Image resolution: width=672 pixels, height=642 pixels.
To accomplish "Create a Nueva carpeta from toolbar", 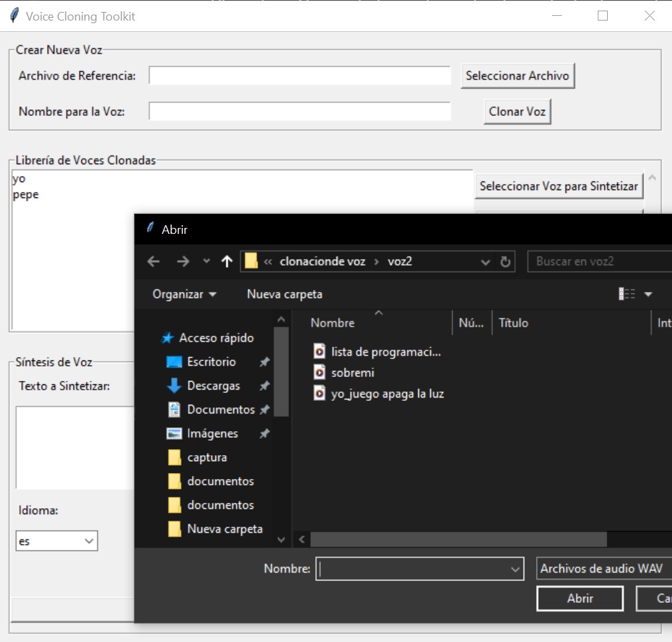I will (x=284, y=294).
